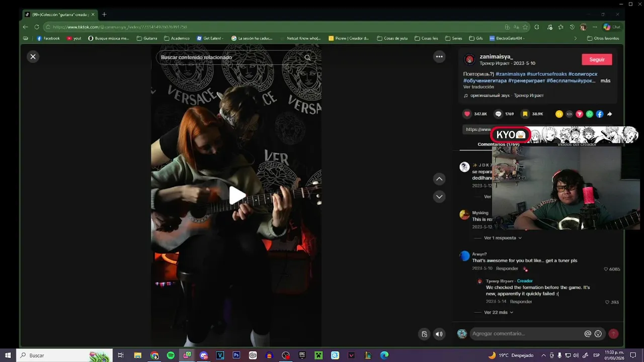Viewport: 644px width, 362px height.
Task: Go to next video with down chevron
Action: click(x=439, y=197)
